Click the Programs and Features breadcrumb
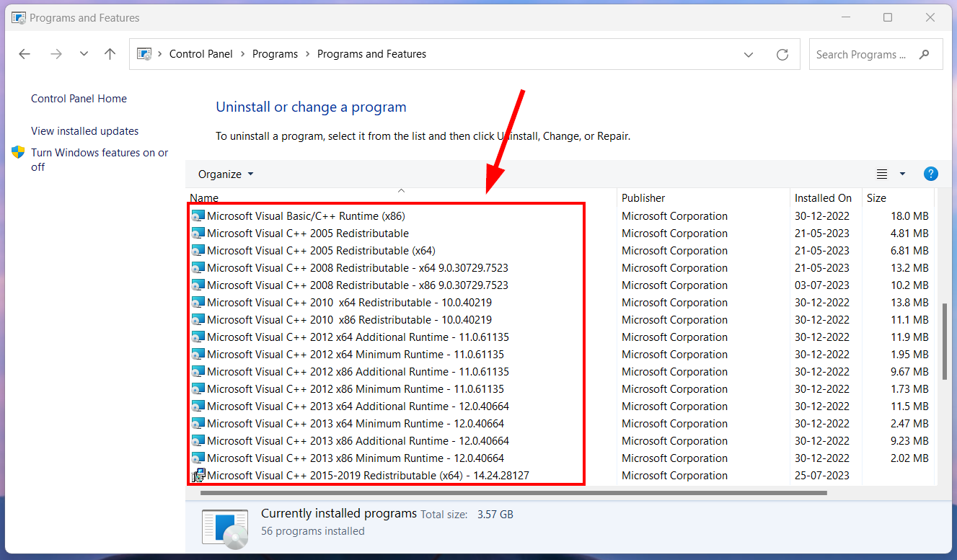957x560 pixels. coord(371,54)
